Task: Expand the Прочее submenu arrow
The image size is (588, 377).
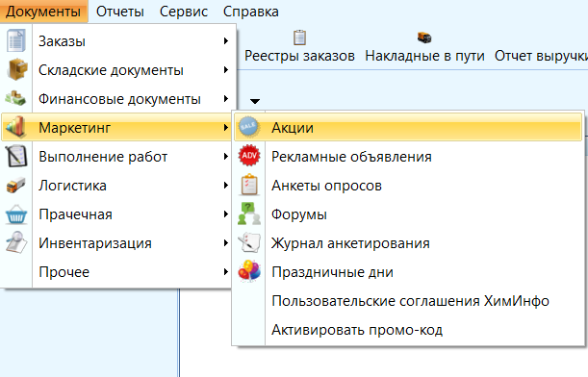Action: click(x=226, y=272)
